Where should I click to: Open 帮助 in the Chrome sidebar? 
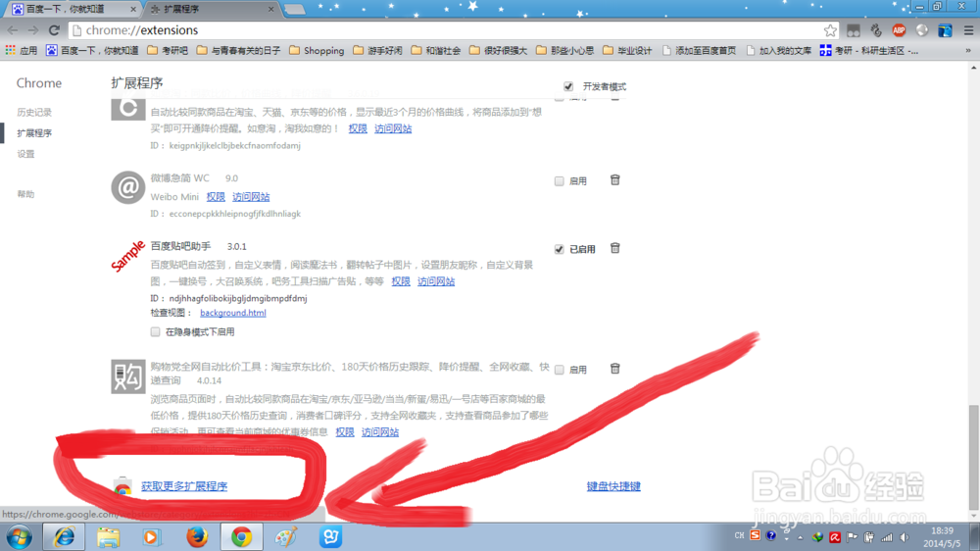25,194
